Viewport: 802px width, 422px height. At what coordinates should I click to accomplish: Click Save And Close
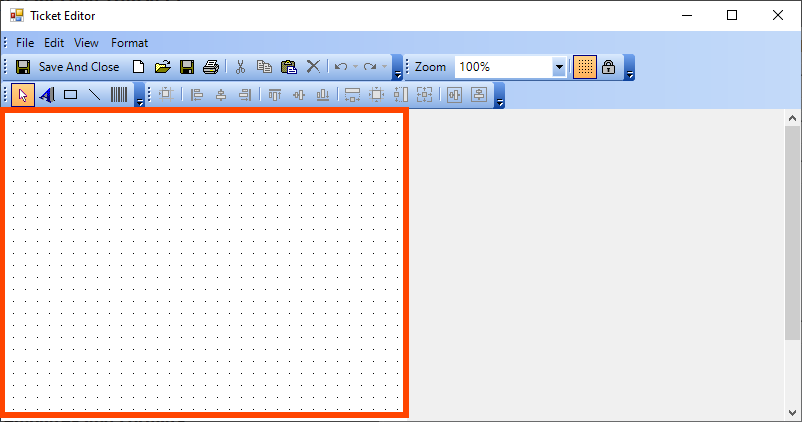[68, 67]
